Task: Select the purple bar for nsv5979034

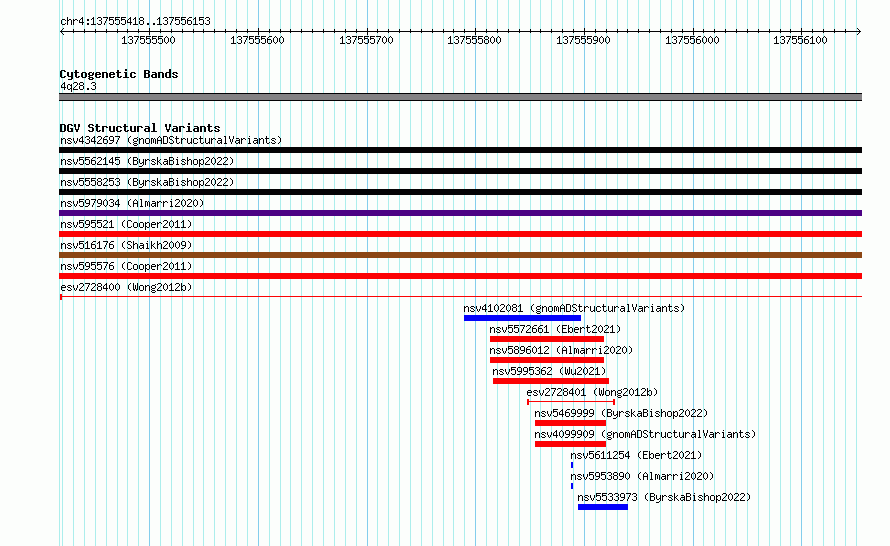Action: [x=460, y=213]
